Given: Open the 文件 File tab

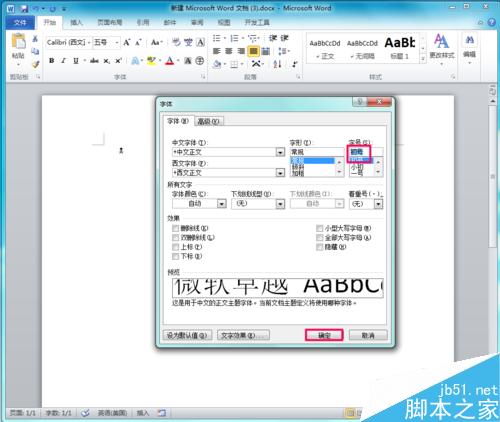Looking at the screenshot, I should pos(20,22).
